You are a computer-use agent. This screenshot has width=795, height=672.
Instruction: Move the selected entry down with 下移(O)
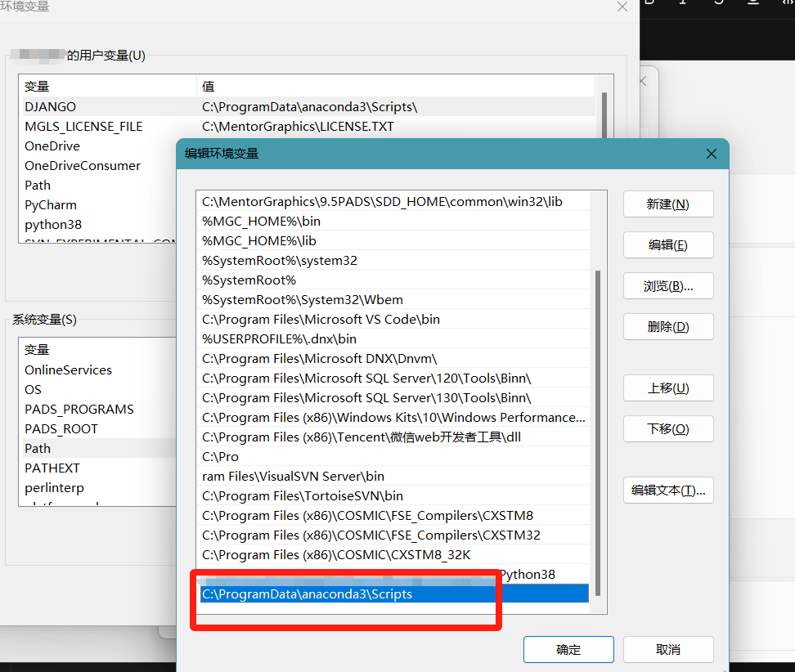(668, 428)
